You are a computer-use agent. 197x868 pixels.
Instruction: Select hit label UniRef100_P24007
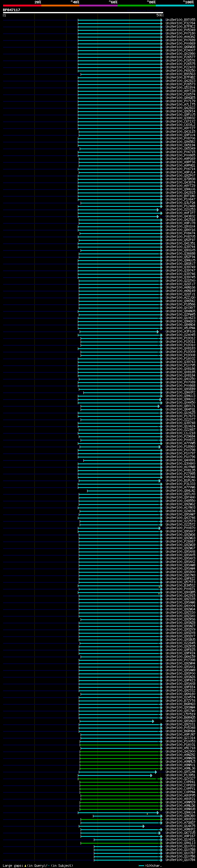click(180, 50)
